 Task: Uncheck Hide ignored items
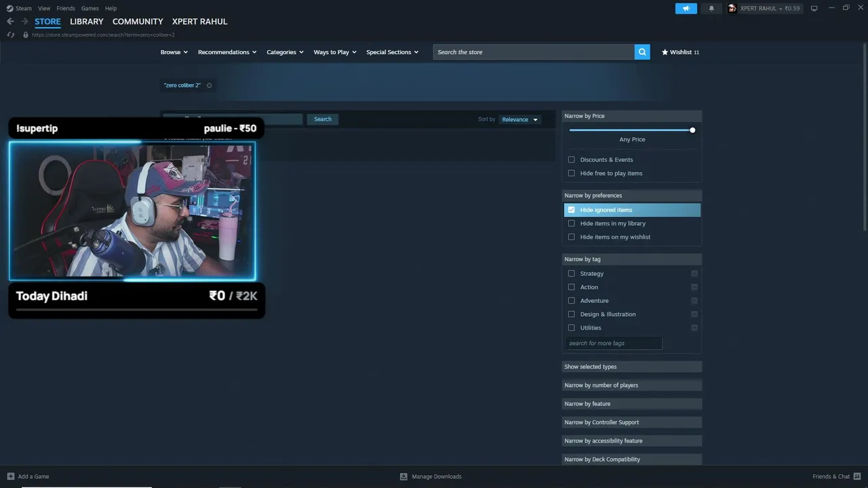pyautogui.click(x=572, y=210)
